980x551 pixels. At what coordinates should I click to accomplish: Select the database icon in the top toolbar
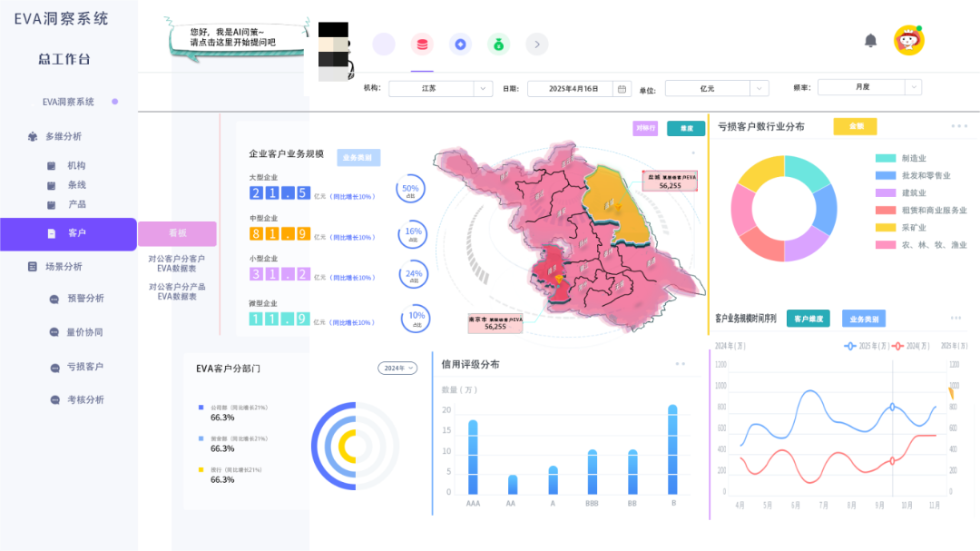[x=422, y=44]
